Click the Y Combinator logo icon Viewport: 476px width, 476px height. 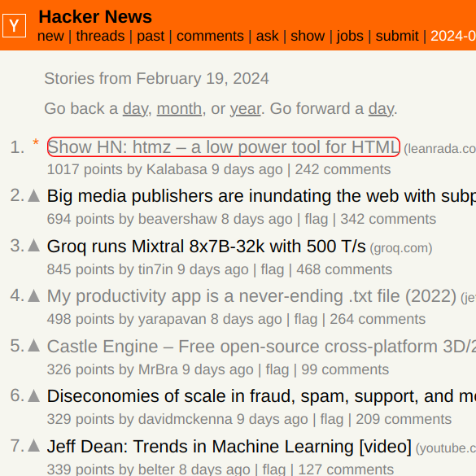[x=14, y=26]
